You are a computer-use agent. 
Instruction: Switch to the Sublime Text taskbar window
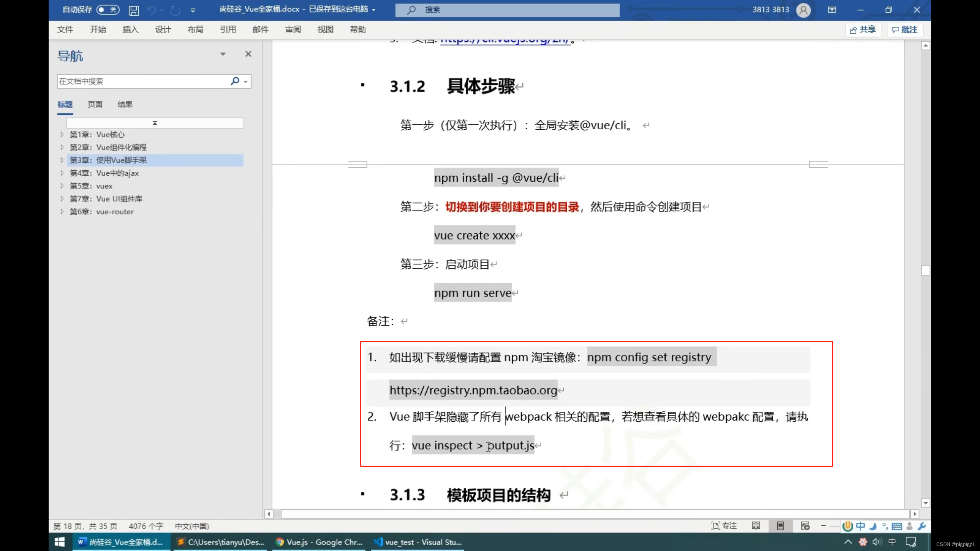pyautogui.click(x=221, y=542)
